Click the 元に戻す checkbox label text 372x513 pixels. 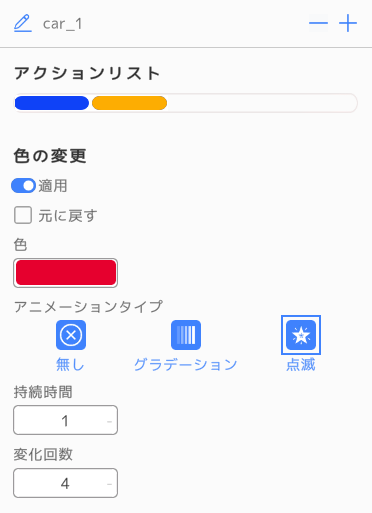tap(68, 216)
